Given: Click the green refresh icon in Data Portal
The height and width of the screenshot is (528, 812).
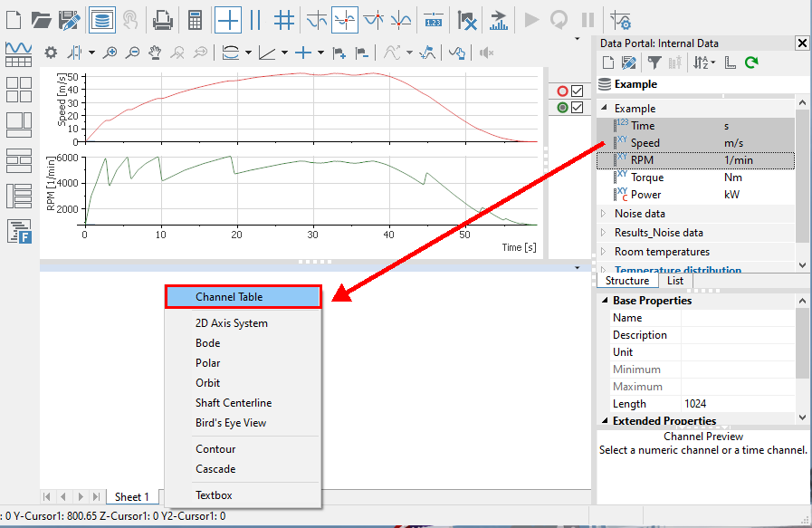Looking at the screenshot, I should tap(751, 62).
